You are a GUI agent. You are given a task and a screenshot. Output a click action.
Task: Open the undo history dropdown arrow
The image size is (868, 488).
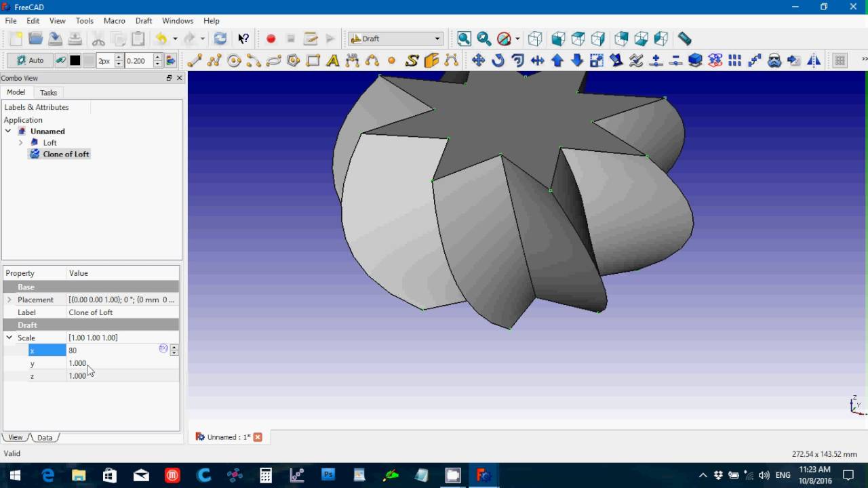pyautogui.click(x=174, y=39)
